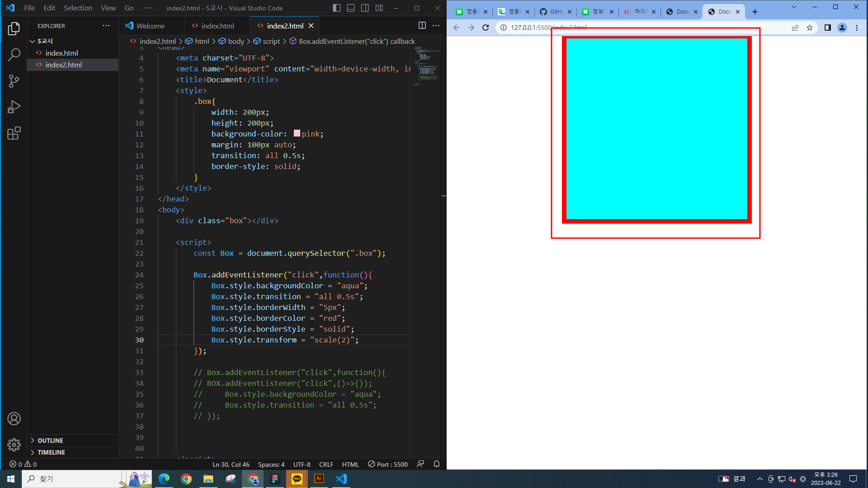Bookmark this page with star icon
The width and height of the screenshot is (868, 488).
click(x=809, y=28)
